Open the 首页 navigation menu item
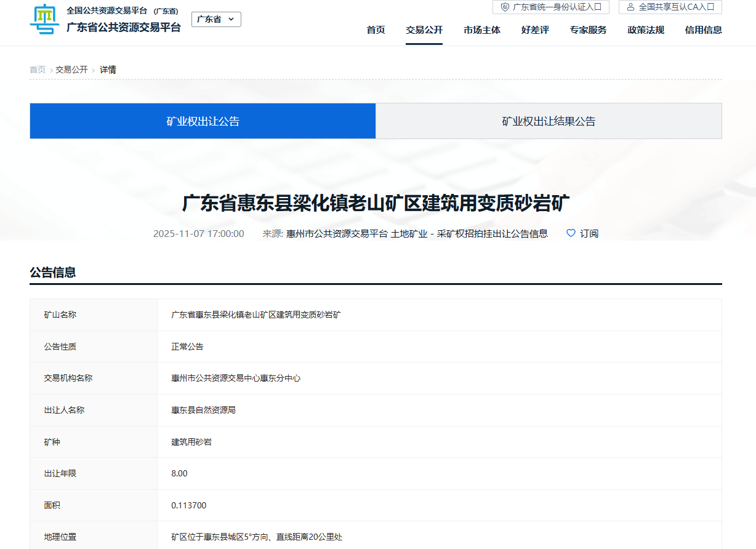The height and width of the screenshot is (549, 756). 376,30
